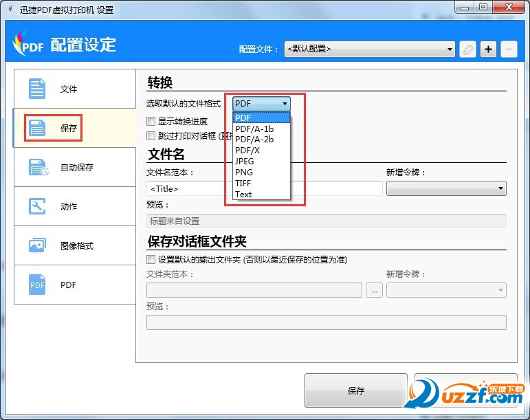Expand the 新增令牌 dropdown for file name

click(446, 188)
